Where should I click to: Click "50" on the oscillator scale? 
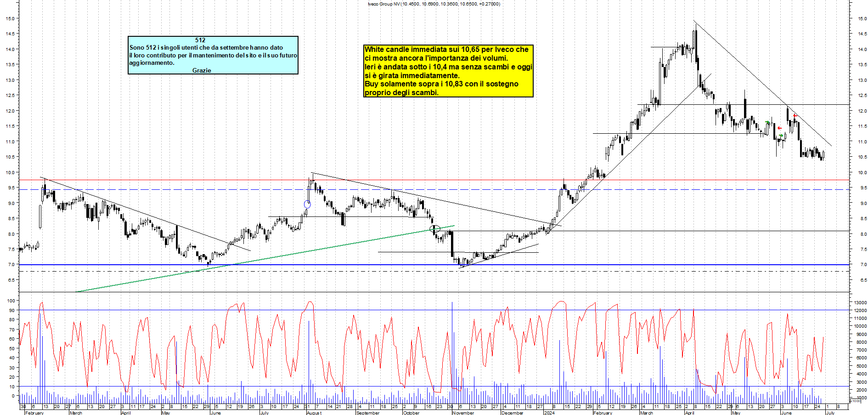click(13, 348)
